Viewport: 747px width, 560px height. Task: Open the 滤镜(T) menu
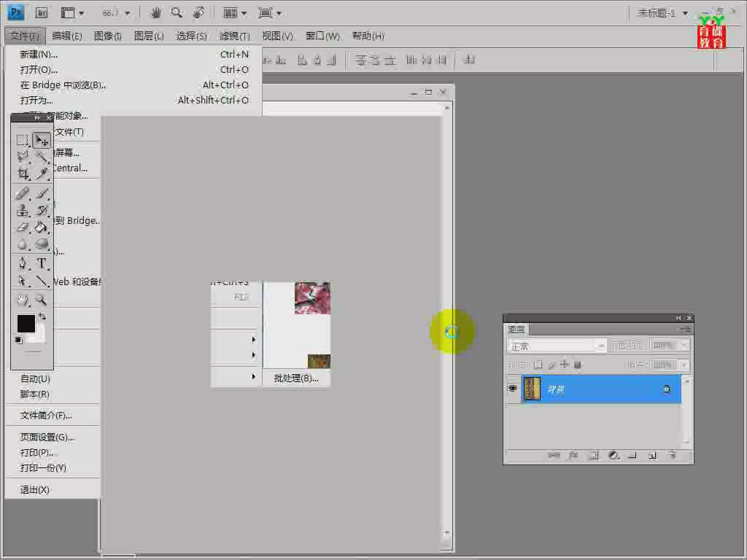pos(234,36)
